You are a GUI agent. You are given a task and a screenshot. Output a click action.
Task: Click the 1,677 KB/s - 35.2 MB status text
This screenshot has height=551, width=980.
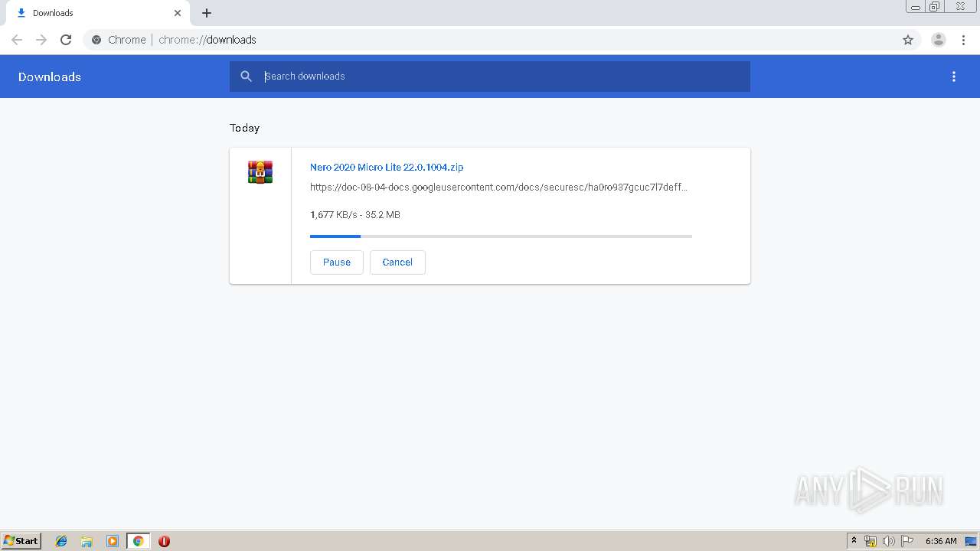coord(355,215)
